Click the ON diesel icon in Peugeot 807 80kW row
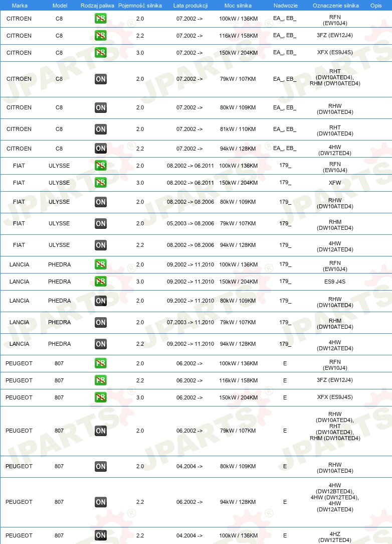This screenshot has height=544, width=392. 101,466
